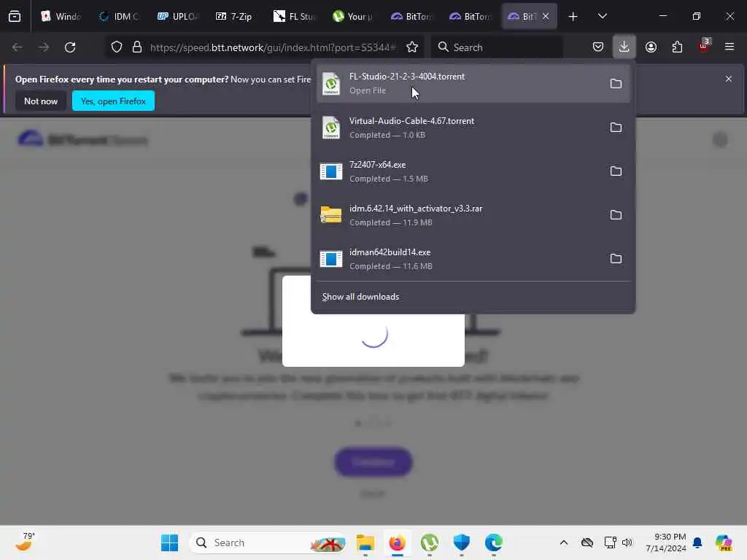Image resolution: width=747 pixels, height=560 pixels.
Task: Bookmark this page with star icon
Action: [x=412, y=47]
